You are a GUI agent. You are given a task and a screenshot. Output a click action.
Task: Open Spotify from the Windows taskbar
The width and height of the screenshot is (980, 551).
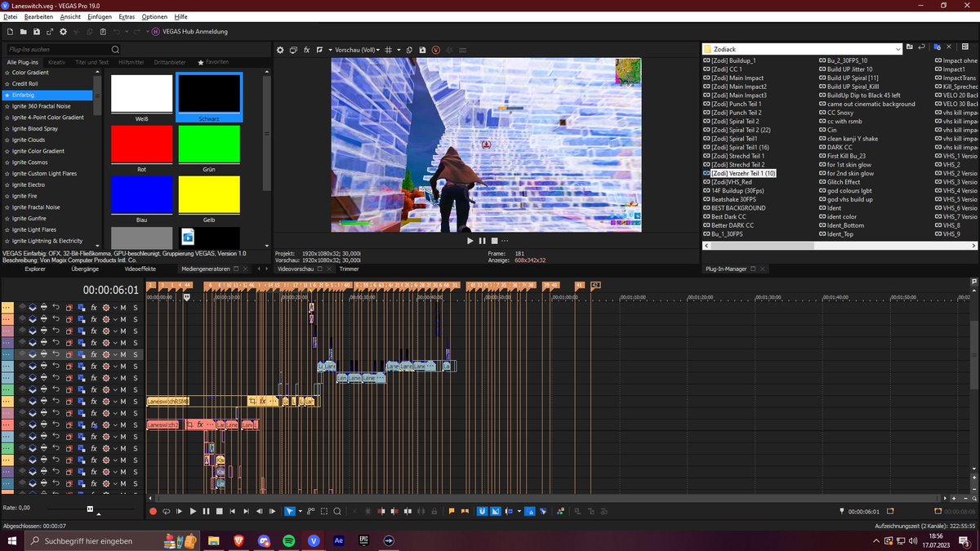[x=288, y=540]
